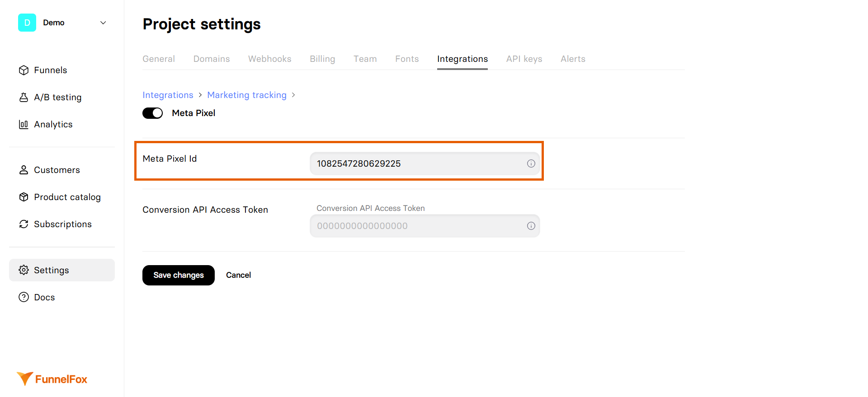Click the Marketing tracking breadcrumb link
The image size is (868, 397).
coord(247,95)
